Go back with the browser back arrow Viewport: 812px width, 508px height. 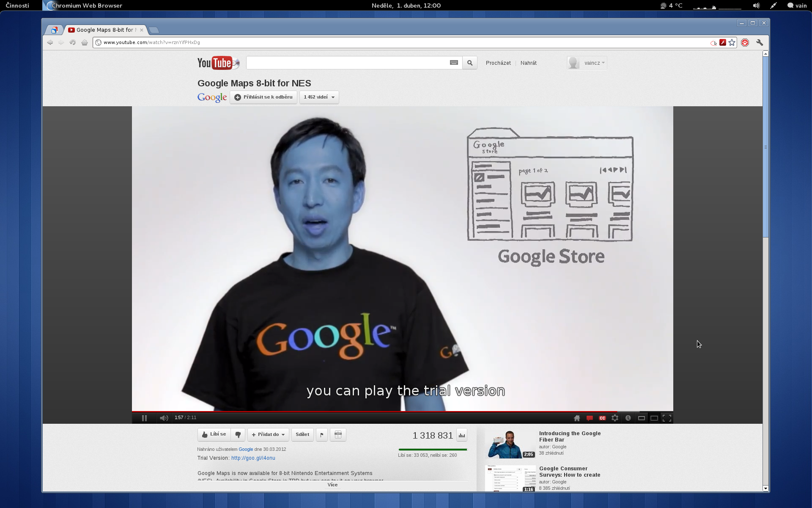50,42
